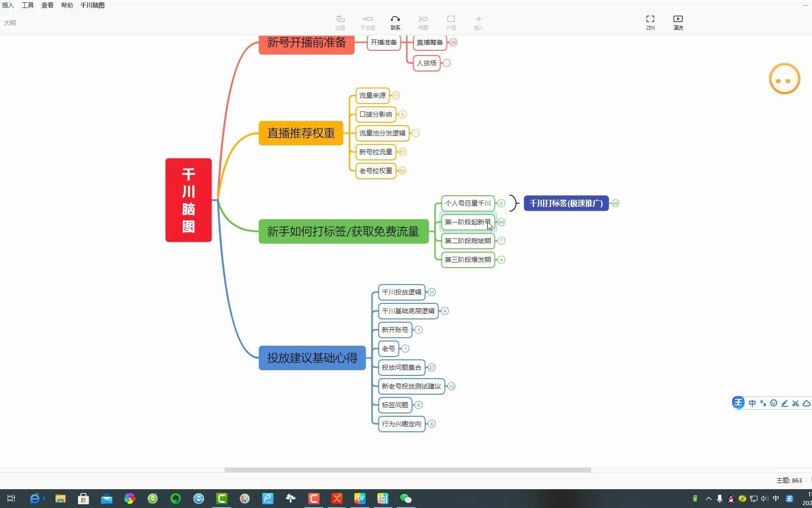Select the 行为兴趣定向 node
Image resolution: width=812 pixels, height=508 pixels.
(402, 424)
